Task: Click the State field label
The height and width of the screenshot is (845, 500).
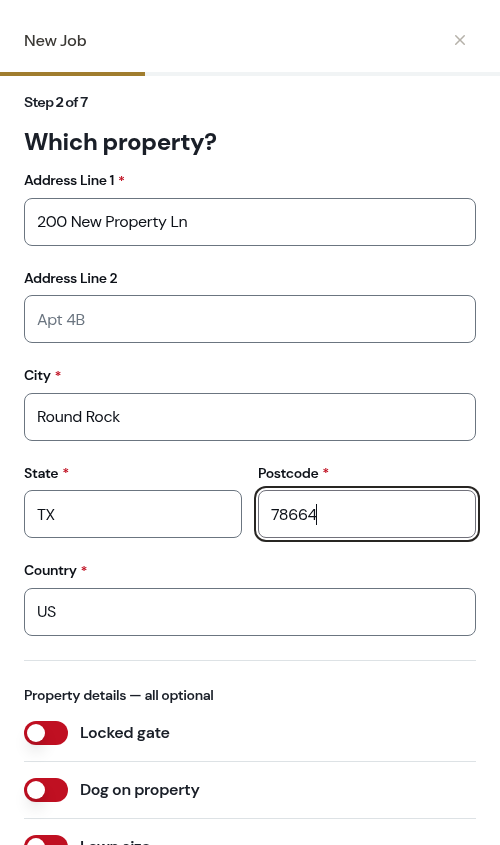Action: point(41,473)
